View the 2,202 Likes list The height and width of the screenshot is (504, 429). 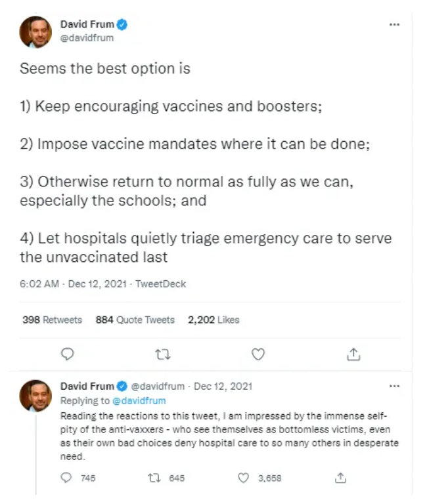point(214,320)
